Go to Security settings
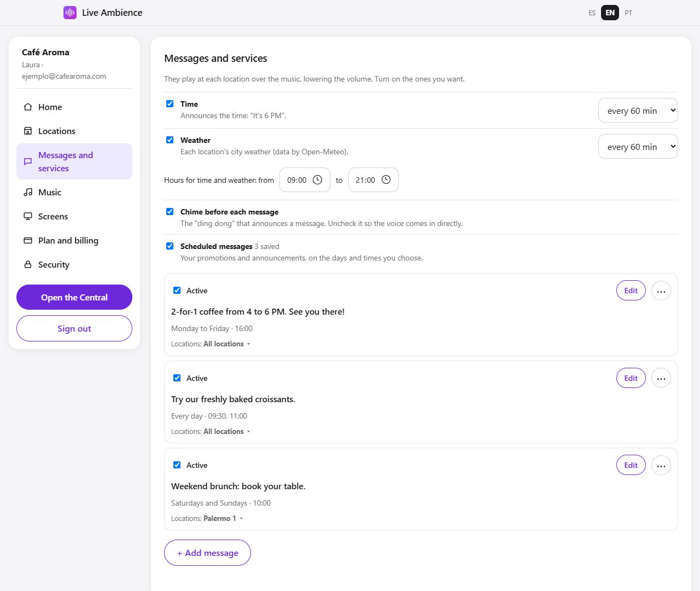This screenshot has width=700, height=591. 74,264
